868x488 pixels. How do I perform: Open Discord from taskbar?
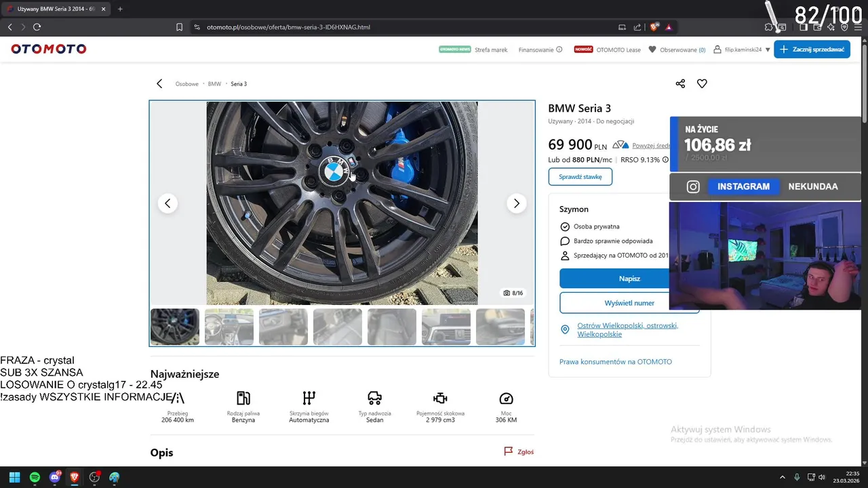[55, 477]
